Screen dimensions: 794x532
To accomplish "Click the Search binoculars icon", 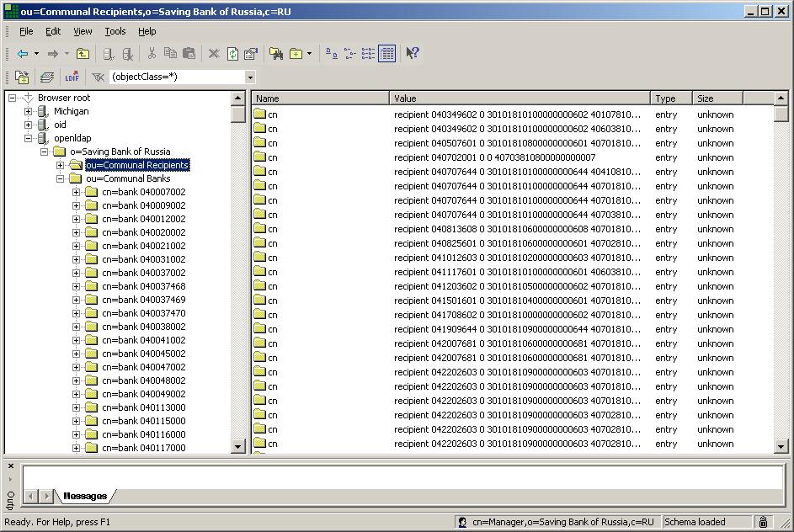I will [276, 53].
